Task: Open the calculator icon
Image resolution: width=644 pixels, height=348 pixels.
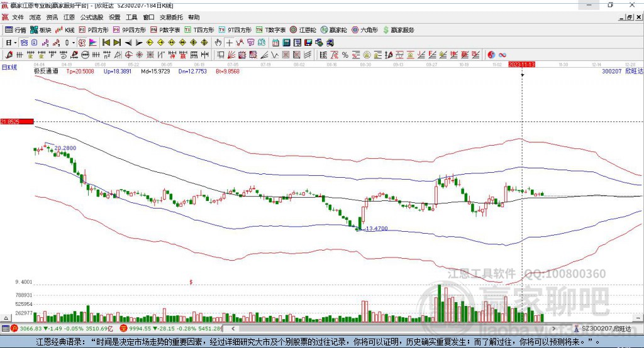Action: pos(287,43)
